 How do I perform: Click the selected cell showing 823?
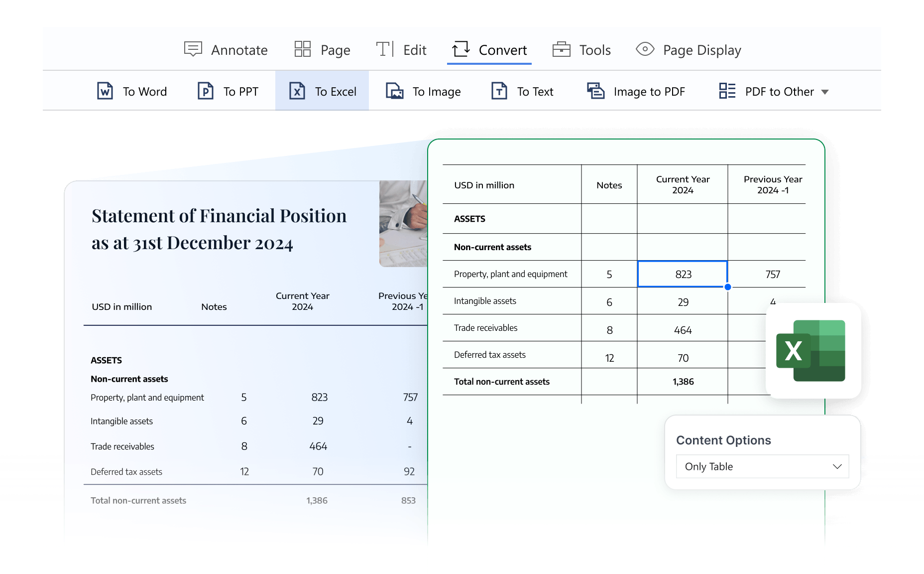pos(683,274)
